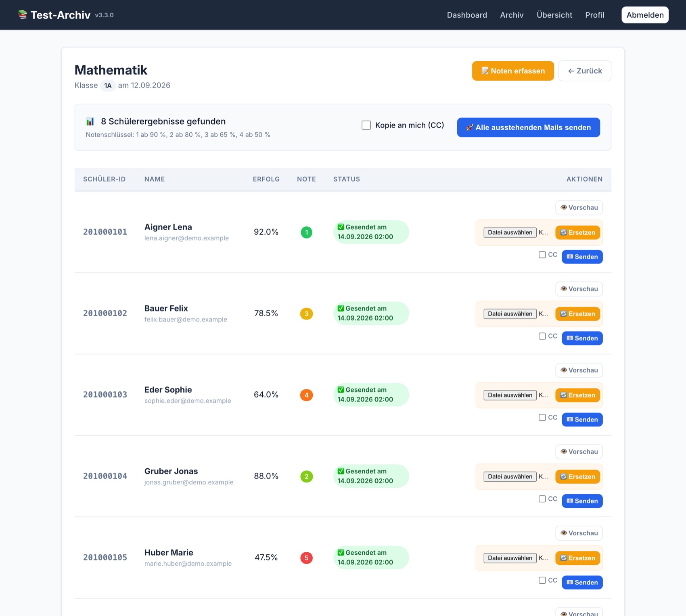Screen dimensions: 686x616
Task: Tick the CC checkbox for Gruber Jonas
Action: (x=542, y=499)
